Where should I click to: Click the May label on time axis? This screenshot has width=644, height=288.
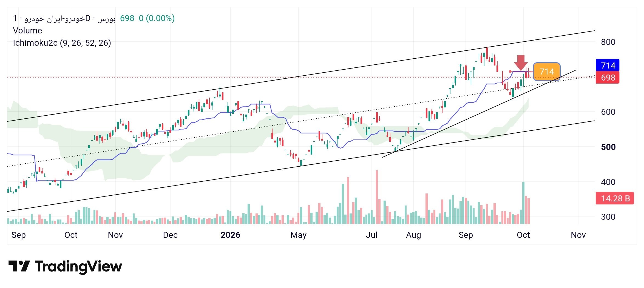[x=299, y=235]
